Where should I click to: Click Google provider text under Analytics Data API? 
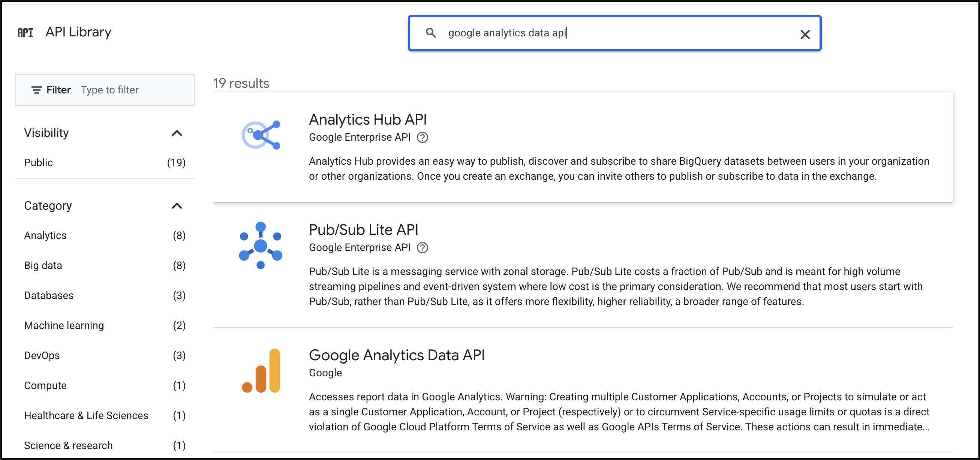325,373
